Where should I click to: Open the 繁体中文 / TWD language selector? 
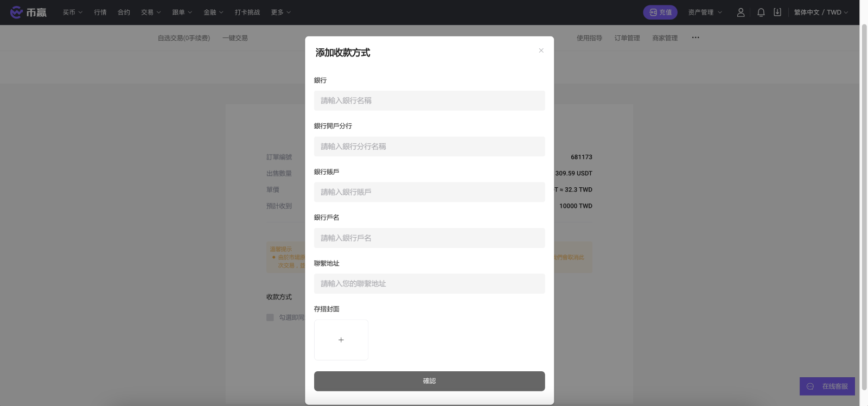click(x=821, y=12)
